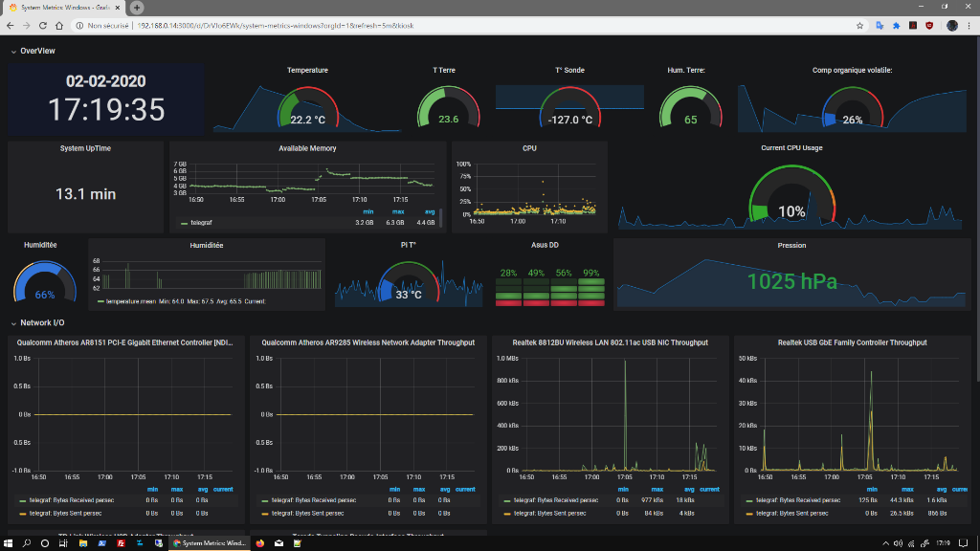This screenshot has width=980, height=551.
Task: Select the System Metrics Windows browser tab
Action: [62, 8]
